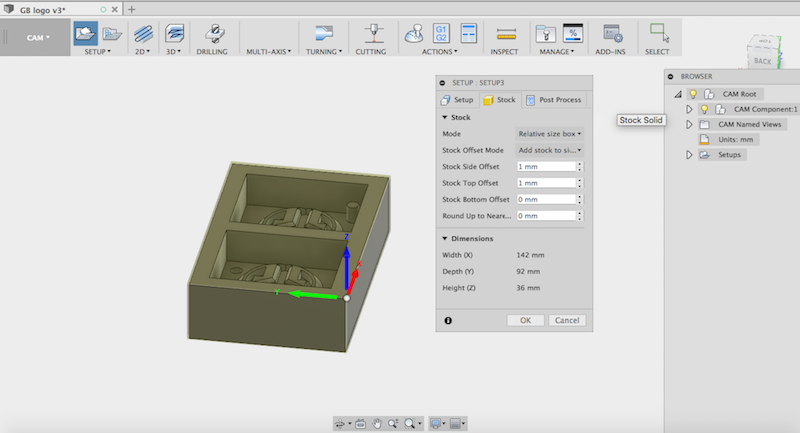Select the Turning tool icon

[324, 33]
